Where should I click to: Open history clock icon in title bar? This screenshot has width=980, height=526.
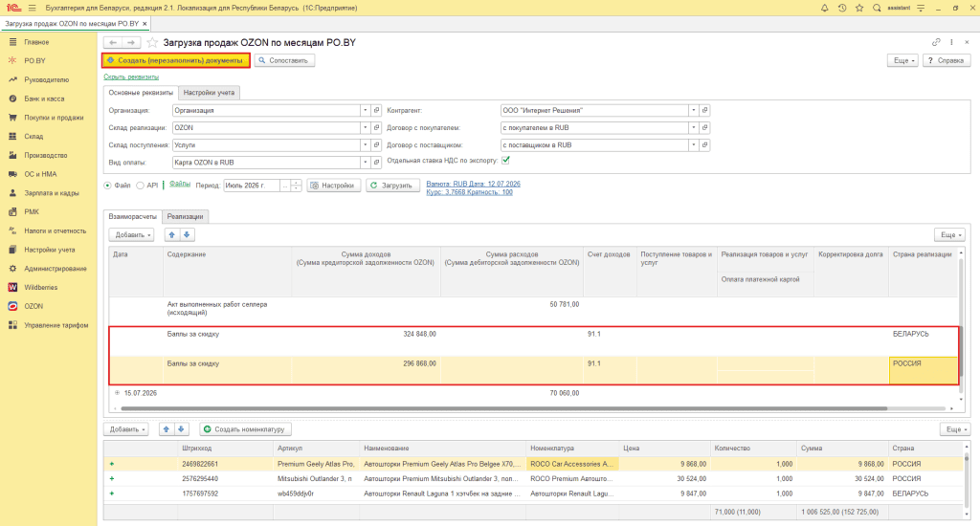pos(842,8)
